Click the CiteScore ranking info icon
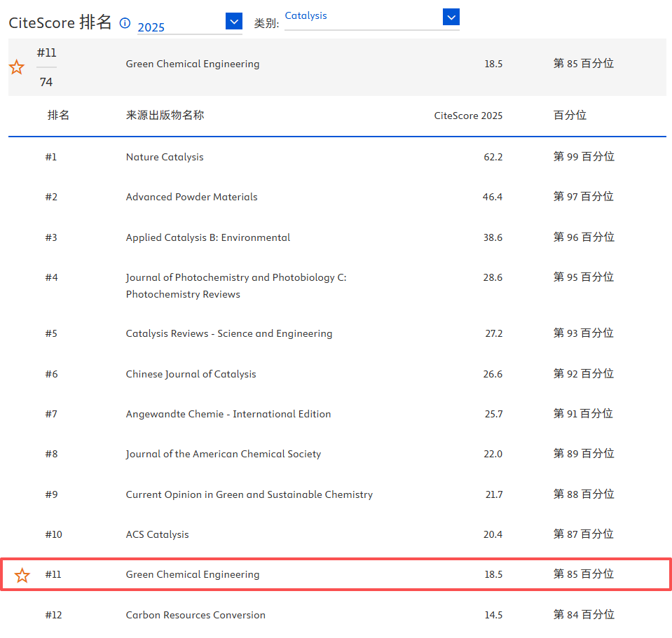 tap(125, 23)
